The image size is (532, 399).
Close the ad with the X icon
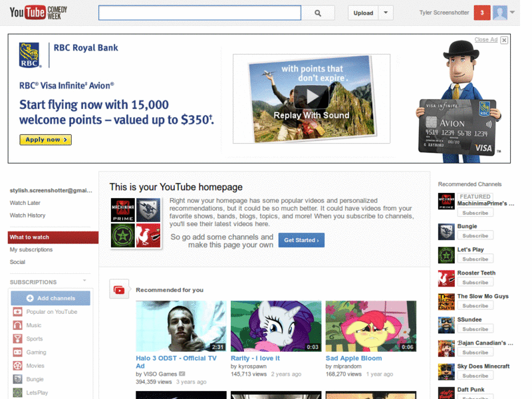(x=504, y=40)
